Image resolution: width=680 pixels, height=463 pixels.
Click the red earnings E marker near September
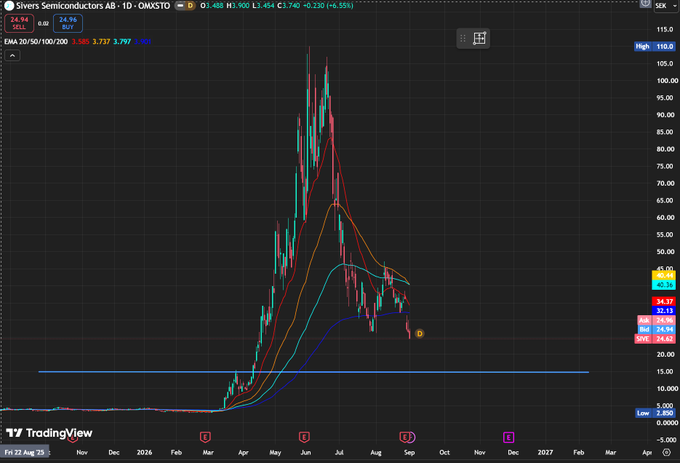pos(404,437)
